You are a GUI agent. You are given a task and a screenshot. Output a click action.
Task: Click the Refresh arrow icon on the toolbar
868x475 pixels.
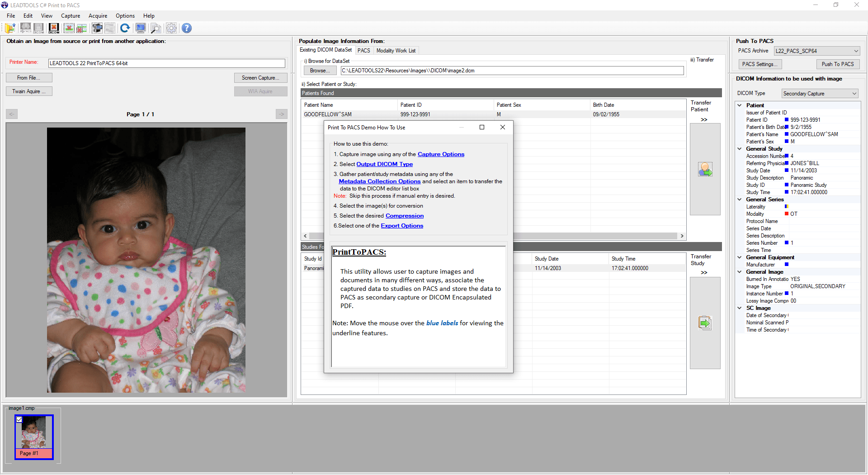point(125,28)
